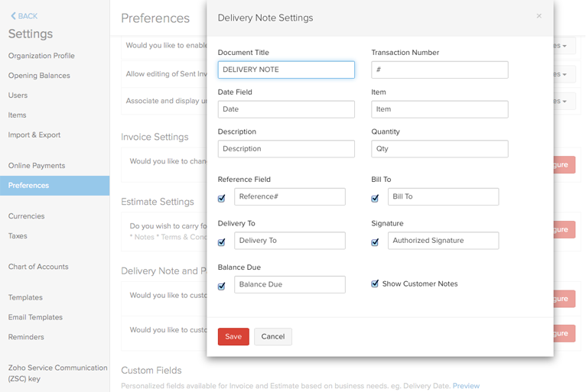Click the Document Title input field
This screenshot has width=586, height=392.
286,70
